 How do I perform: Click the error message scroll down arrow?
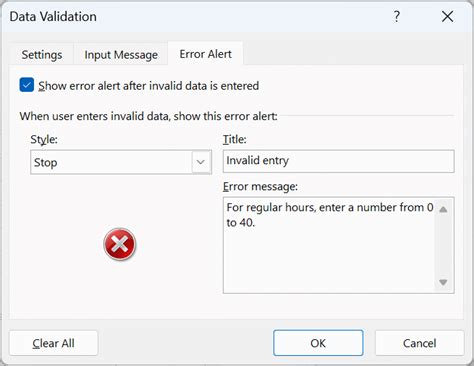(443, 282)
